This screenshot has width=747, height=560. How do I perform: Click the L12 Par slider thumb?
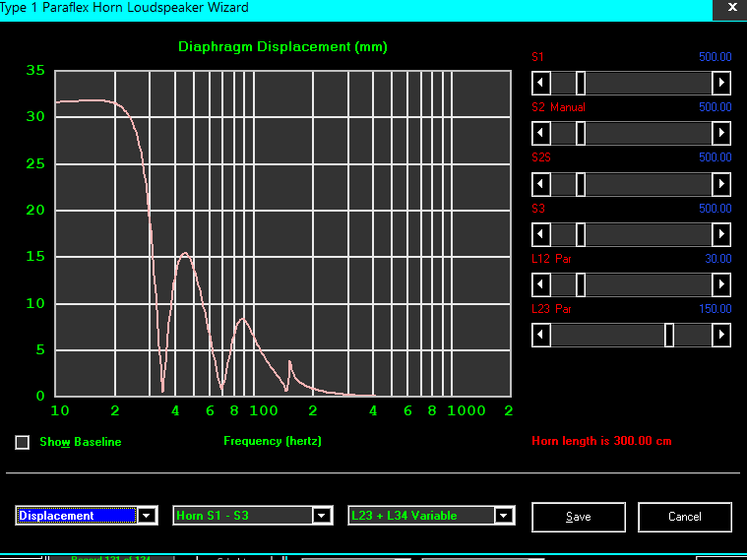(581, 285)
